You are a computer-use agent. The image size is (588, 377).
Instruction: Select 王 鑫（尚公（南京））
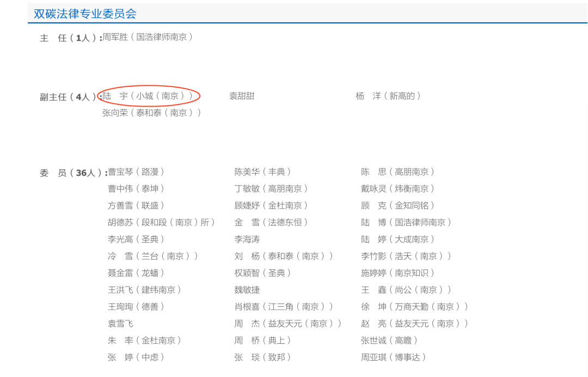pyautogui.click(x=406, y=290)
